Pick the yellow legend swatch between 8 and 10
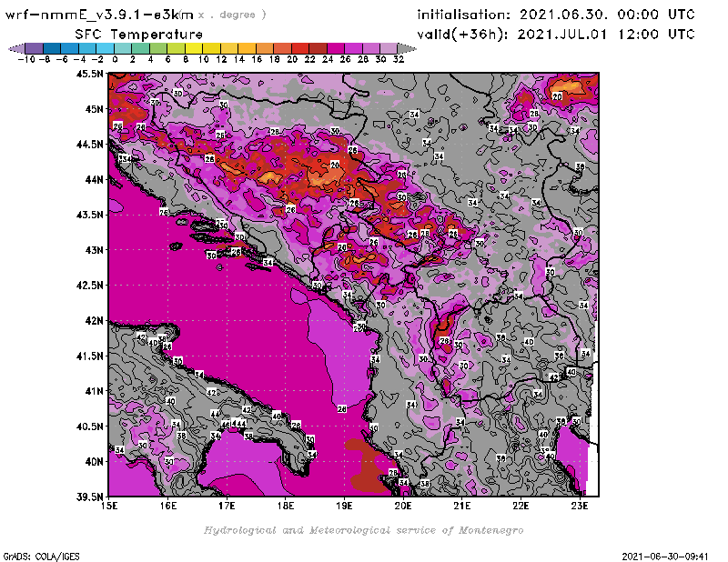The width and height of the screenshot is (728, 562). pos(194,48)
